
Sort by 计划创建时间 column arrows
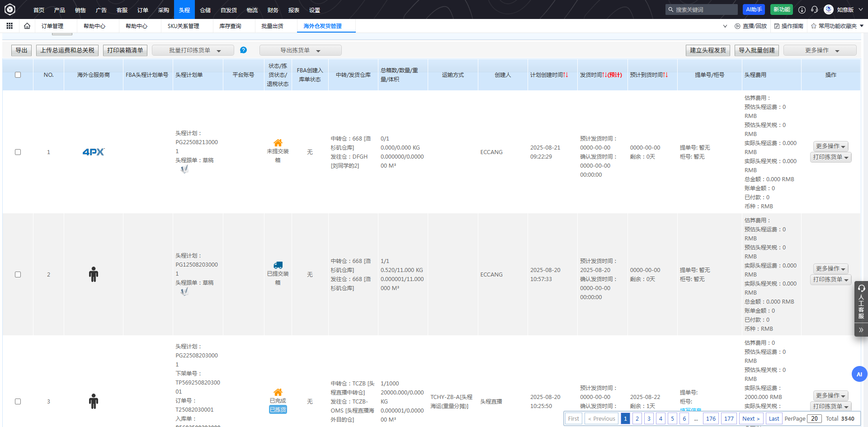click(x=566, y=75)
